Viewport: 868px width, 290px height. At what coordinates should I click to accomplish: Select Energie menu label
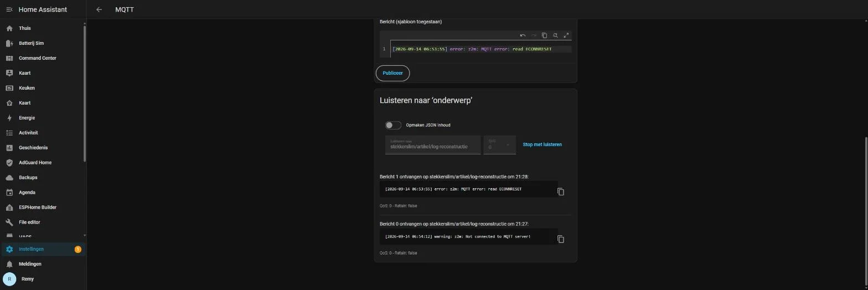27,118
